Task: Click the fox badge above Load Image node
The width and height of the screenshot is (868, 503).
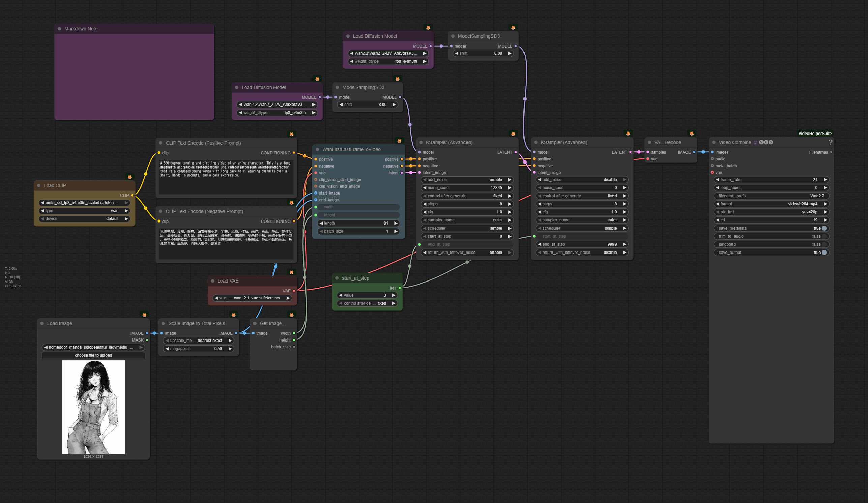Action: coord(144,315)
